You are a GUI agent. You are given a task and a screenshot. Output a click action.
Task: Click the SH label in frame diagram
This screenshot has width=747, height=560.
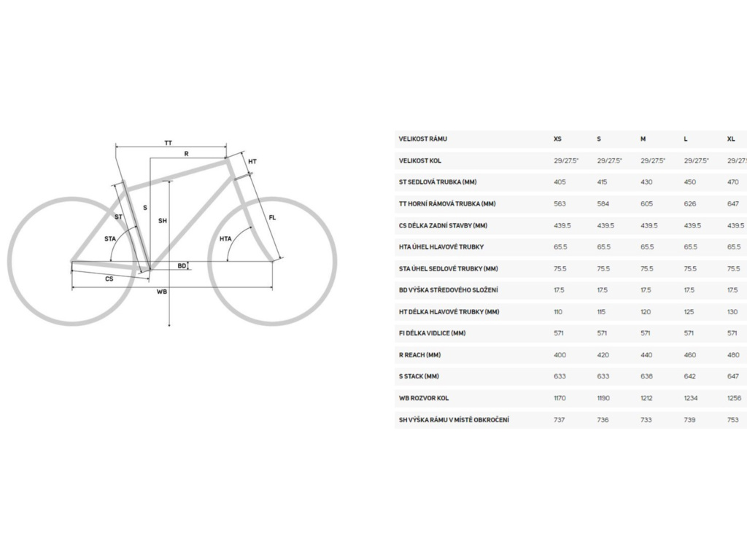coord(163,220)
